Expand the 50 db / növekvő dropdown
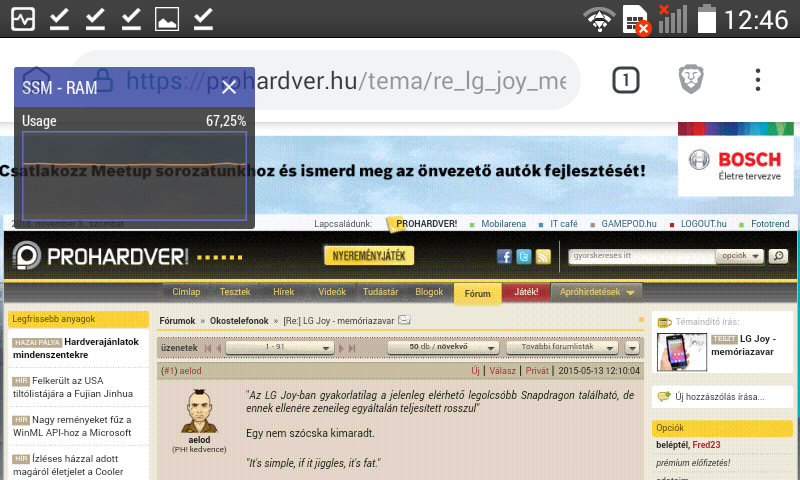Viewport: 800px width, 480px height. tap(443, 347)
